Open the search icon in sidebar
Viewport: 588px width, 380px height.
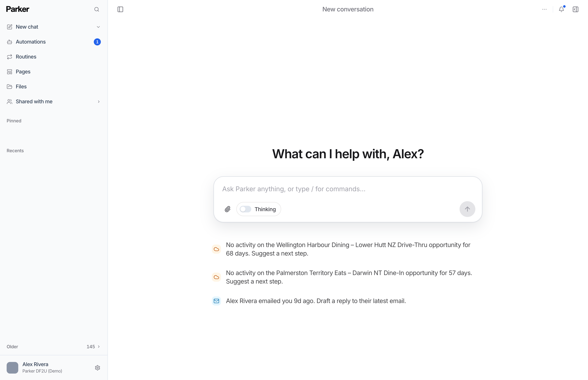96,9
